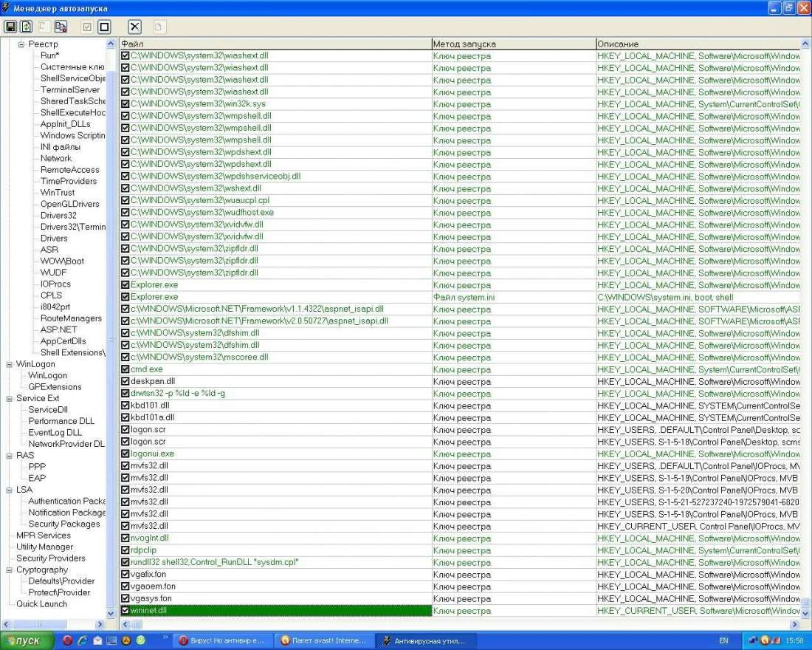Select Quick Launch tree item
812x650 pixels.
click(x=41, y=604)
